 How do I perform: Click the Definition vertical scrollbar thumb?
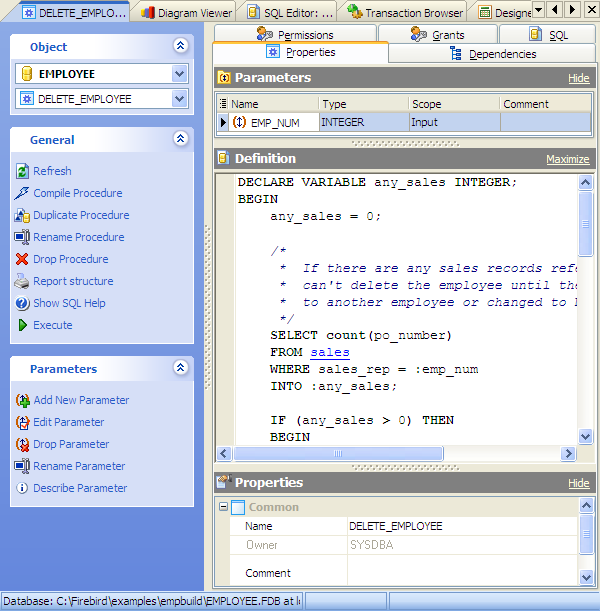pyautogui.click(x=585, y=224)
